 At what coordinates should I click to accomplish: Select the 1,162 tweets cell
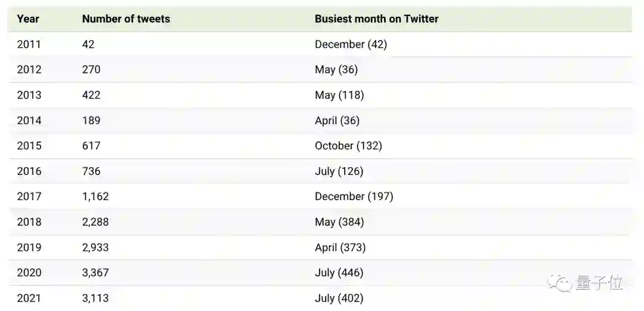coord(95,196)
